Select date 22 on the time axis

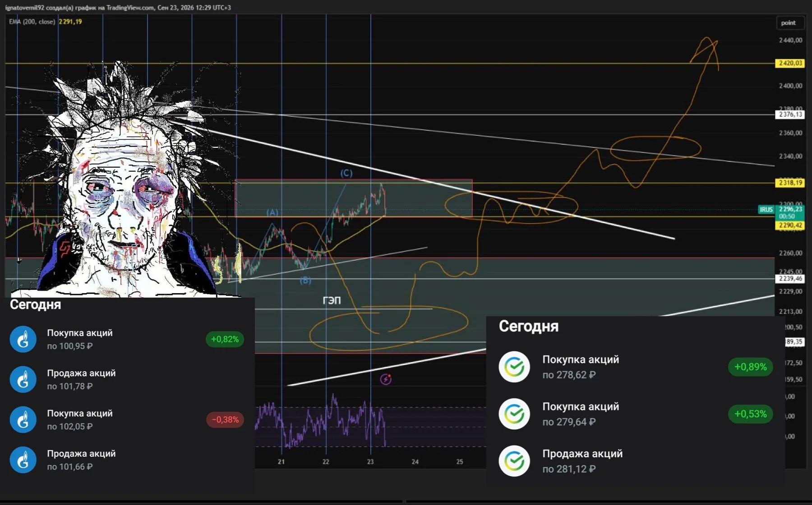click(x=326, y=462)
